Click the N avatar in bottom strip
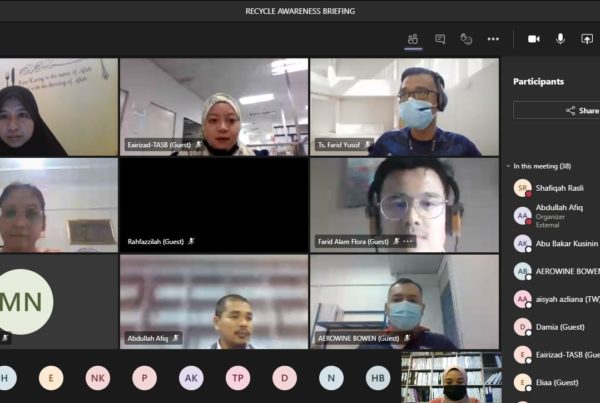The height and width of the screenshot is (403, 600). 331,378
